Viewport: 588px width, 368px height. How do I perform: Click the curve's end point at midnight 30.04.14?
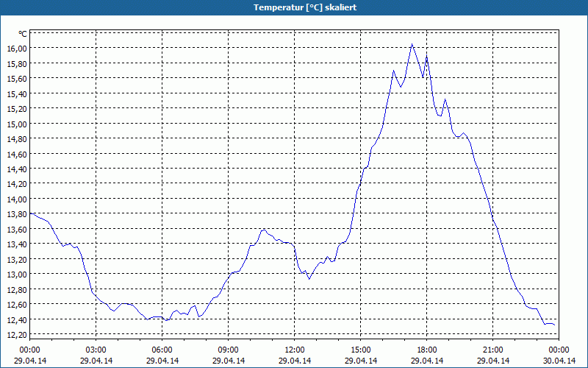pyautogui.click(x=554, y=325)
